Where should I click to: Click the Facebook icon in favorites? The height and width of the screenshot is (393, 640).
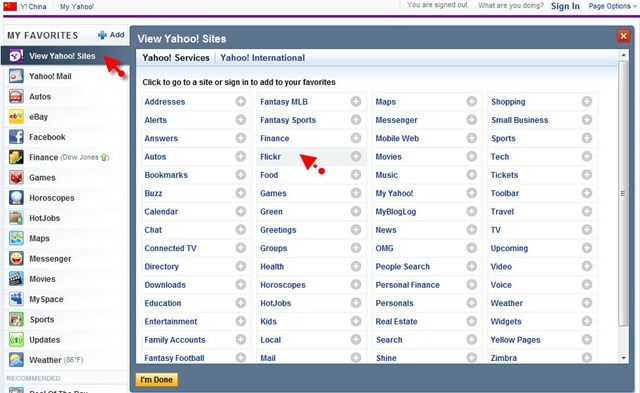[x=16, y=137]
